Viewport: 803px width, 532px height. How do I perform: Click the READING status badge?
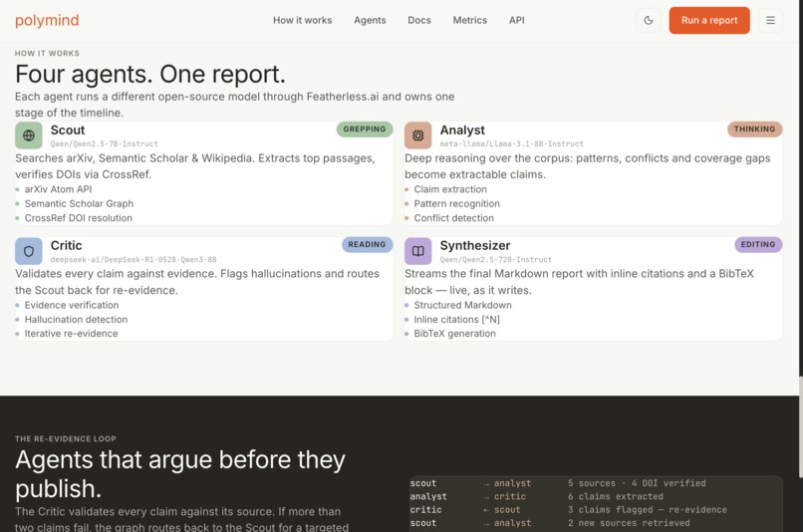pos(367,245)
